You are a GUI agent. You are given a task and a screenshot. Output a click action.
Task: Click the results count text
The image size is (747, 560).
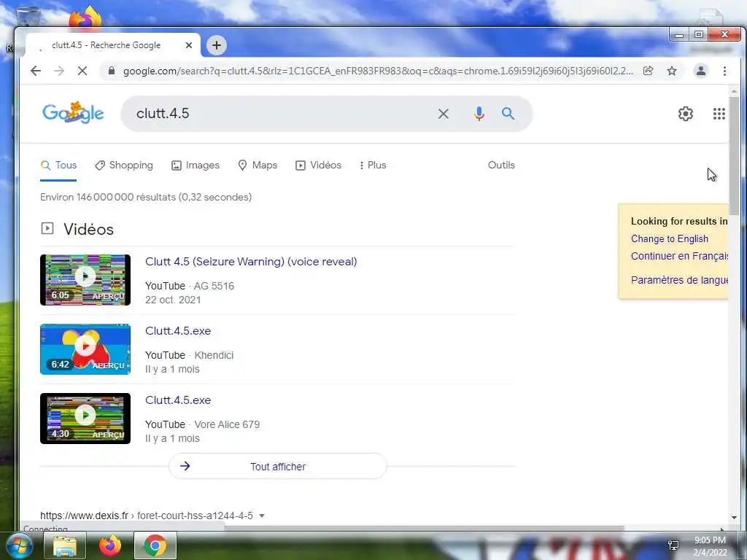[146, 197]
